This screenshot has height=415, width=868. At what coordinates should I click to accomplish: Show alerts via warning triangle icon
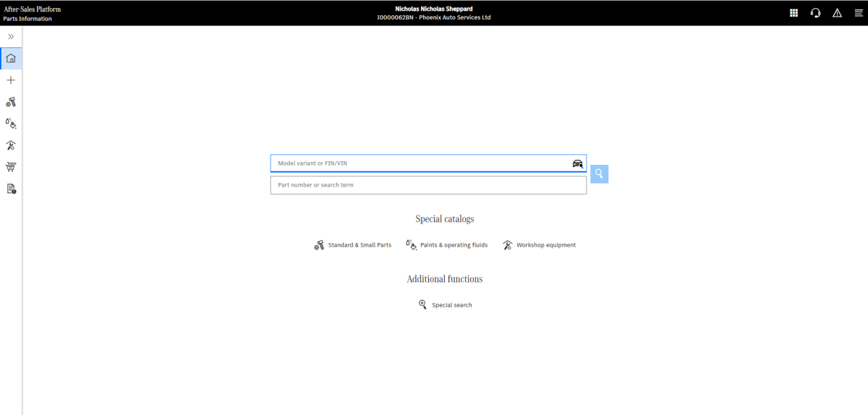point(837,13)
